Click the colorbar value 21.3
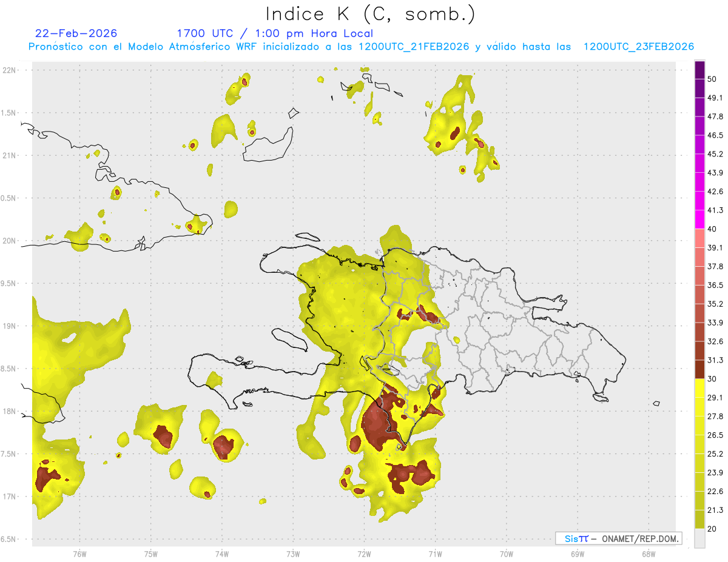The height and width of the screenshot is (562, 728). point(715,510)
